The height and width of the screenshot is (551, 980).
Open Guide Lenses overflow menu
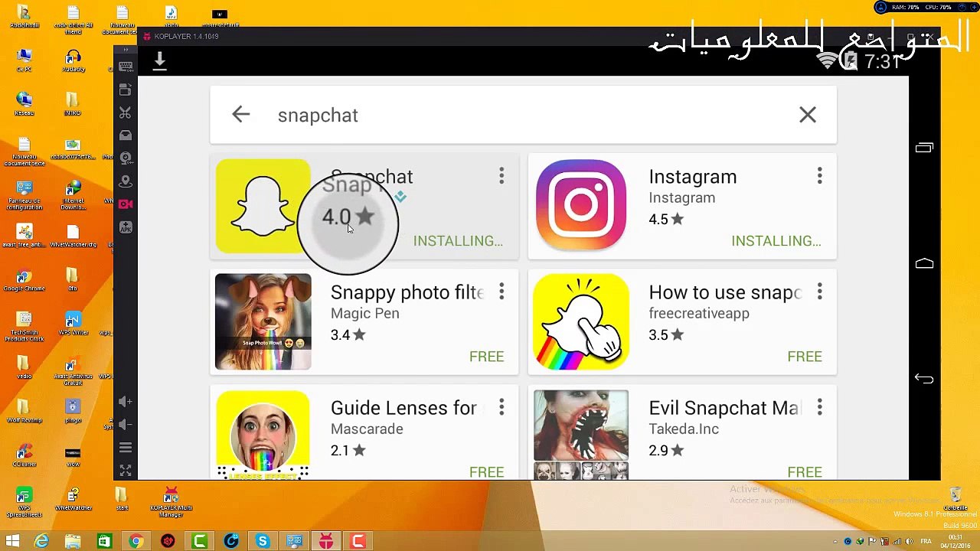(x=501, y=408)
